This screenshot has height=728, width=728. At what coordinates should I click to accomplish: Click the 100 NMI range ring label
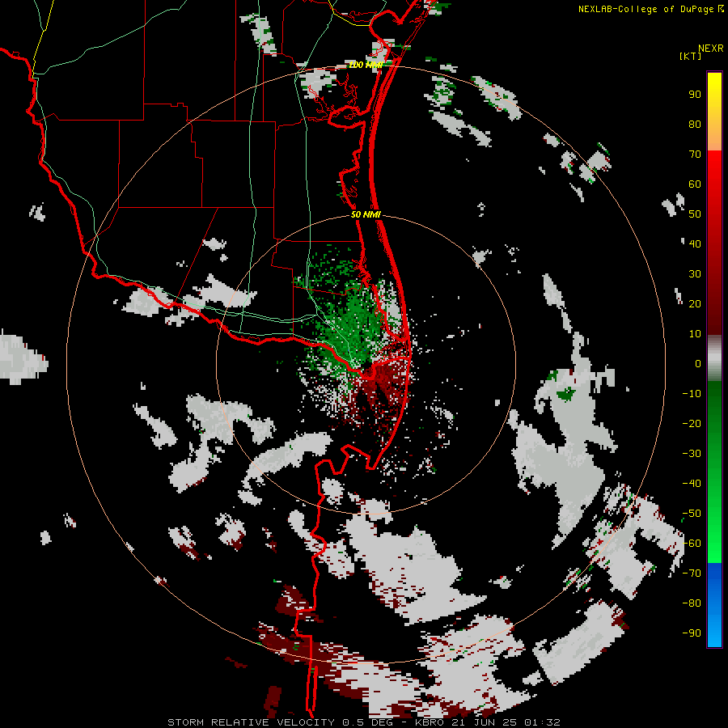366,65
